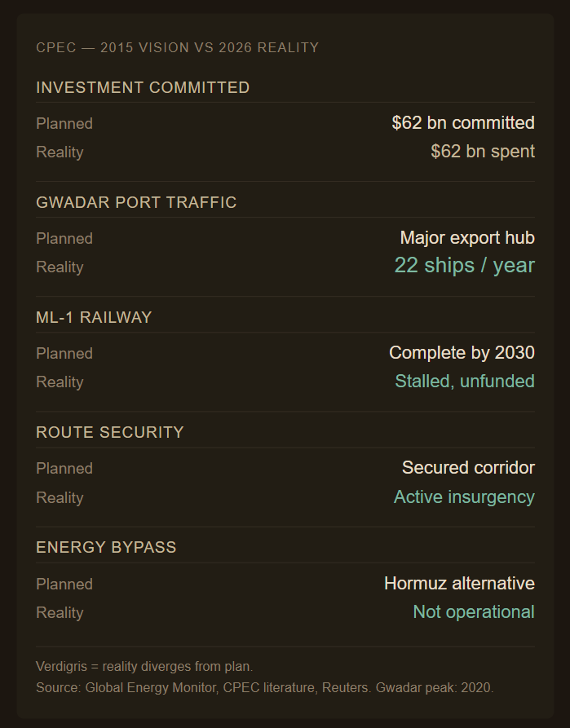The height and width of the screenshot is (728, 570).
Task: Select the 'Route Security' section heading
Action: tap(110, 432)
